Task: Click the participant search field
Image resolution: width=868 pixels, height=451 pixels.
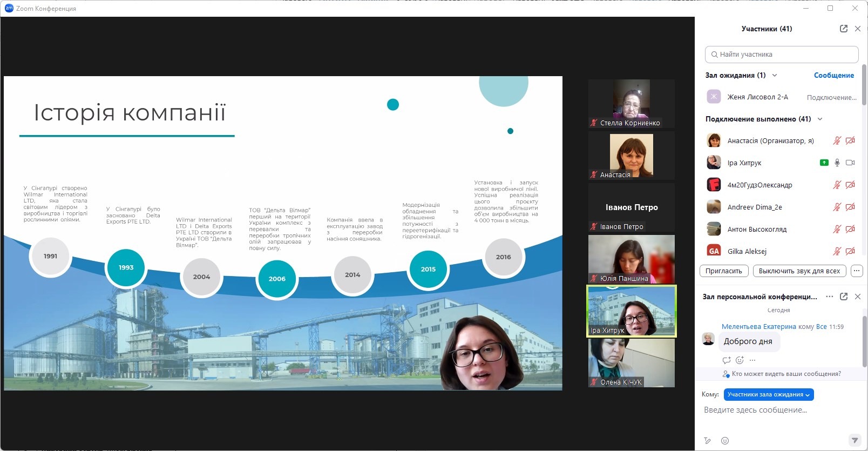Action: tap(782, 55)
